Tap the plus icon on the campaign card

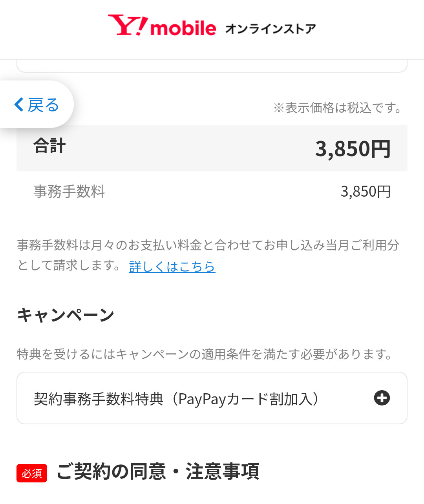(382, 398)
